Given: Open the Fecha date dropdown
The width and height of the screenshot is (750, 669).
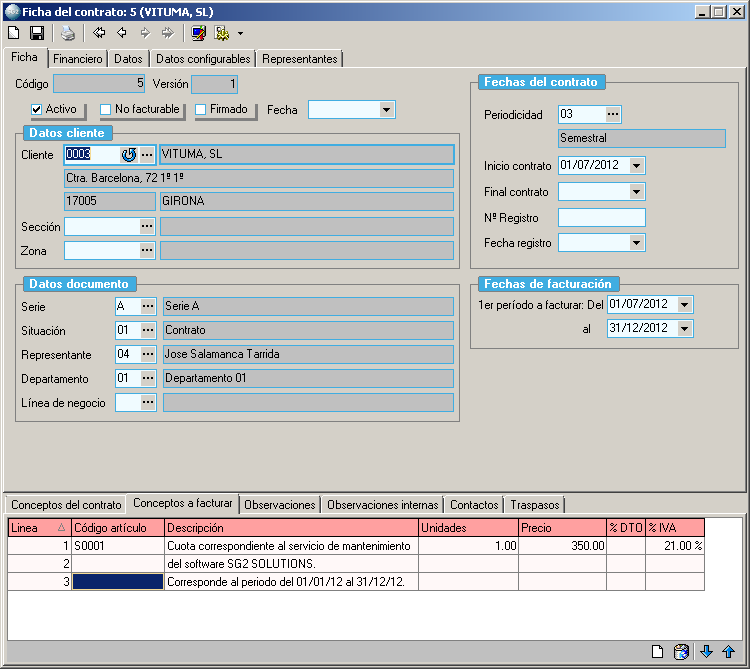Looking at the screenshot, I should click(386, 110).
